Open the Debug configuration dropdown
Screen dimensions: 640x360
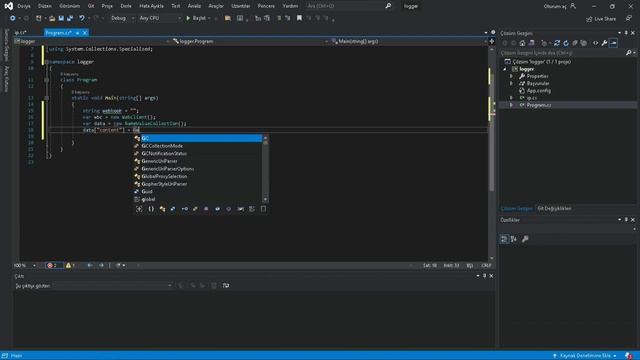[122, 18]
